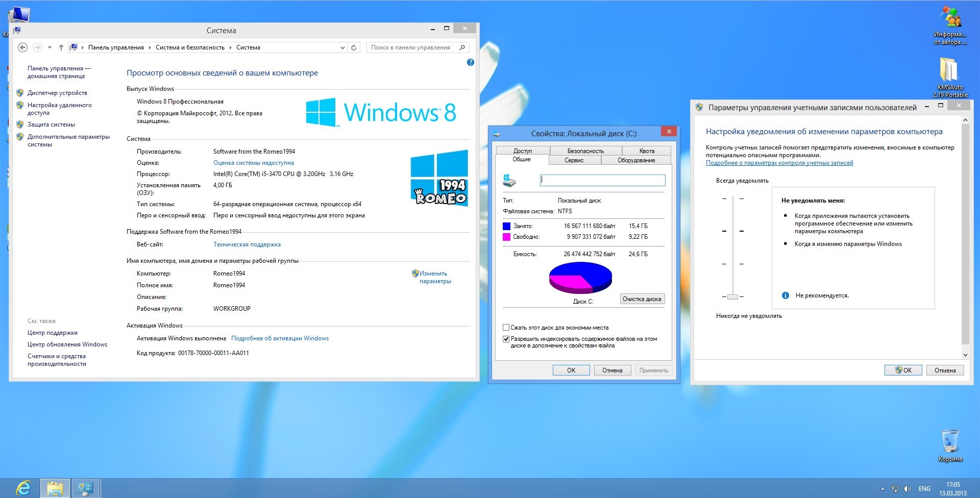This screenshot has width=980, height=498.
Task: Click the info icon near Не рекомендуется
Action: pyautogui.click(x=786, y=295)
